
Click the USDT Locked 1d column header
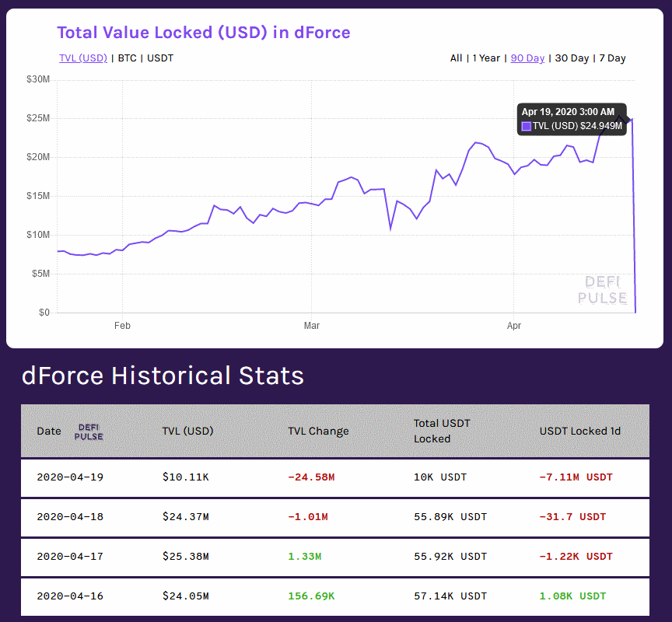[580, 431]
